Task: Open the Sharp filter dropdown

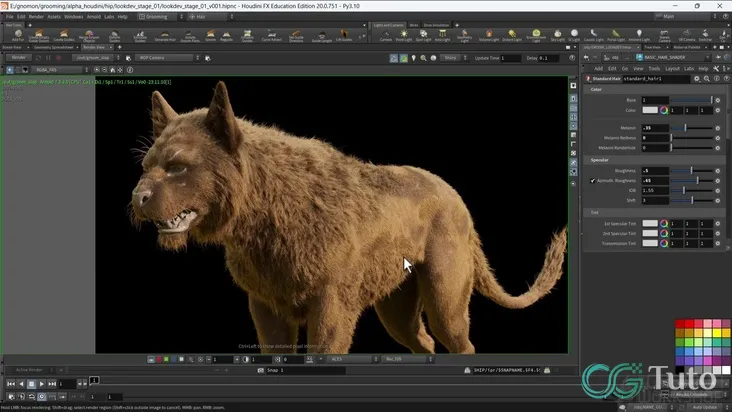Action: pyautogui.click(x=453, y=58)
